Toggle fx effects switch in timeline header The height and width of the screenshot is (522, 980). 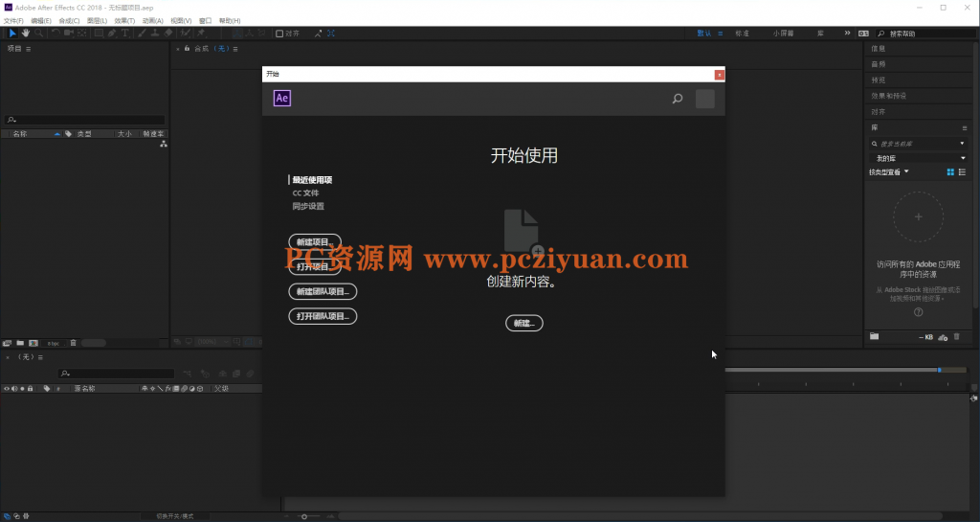[x=168, y=388]
